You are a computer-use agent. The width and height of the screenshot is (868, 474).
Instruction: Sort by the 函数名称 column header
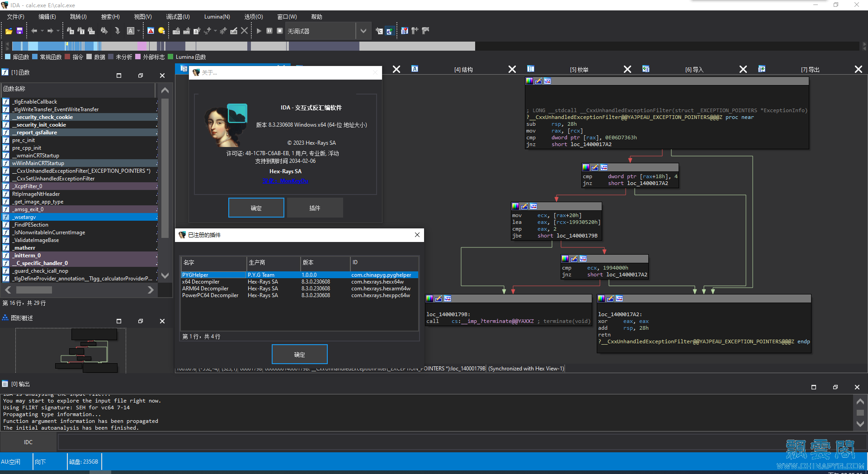click(x=78, y=89)
